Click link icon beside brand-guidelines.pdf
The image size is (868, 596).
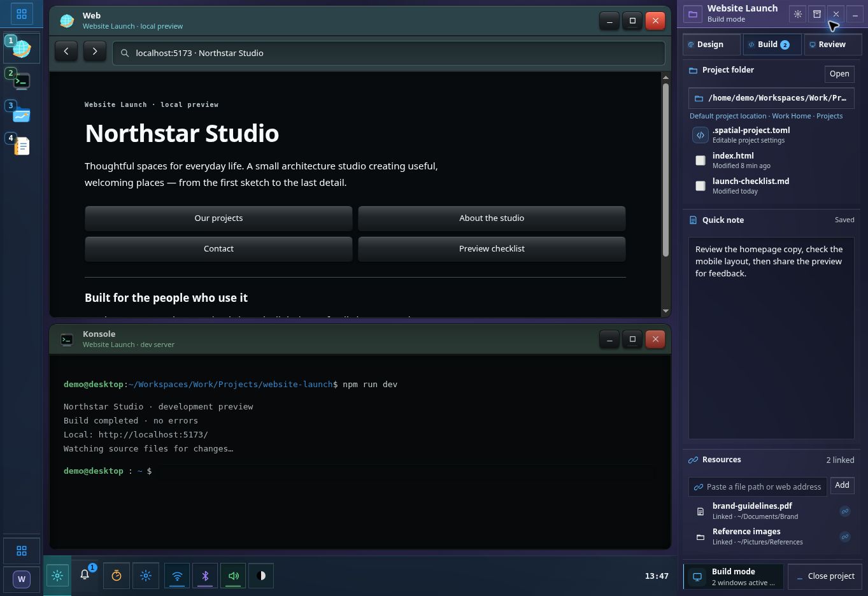click(845, 511)
